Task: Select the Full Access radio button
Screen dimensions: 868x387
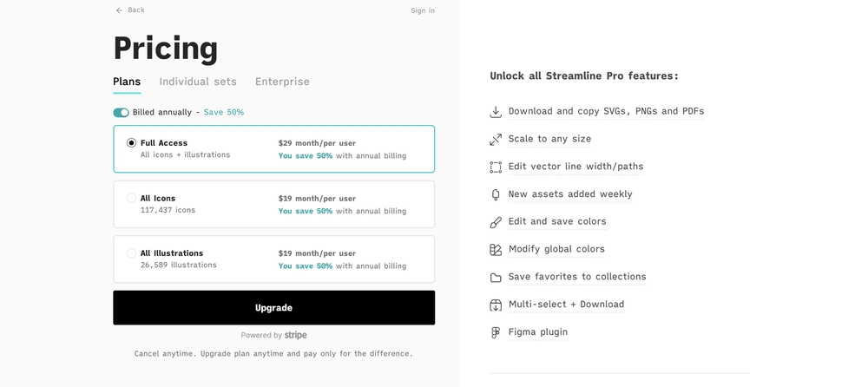Action: click(x=131, y=143)
